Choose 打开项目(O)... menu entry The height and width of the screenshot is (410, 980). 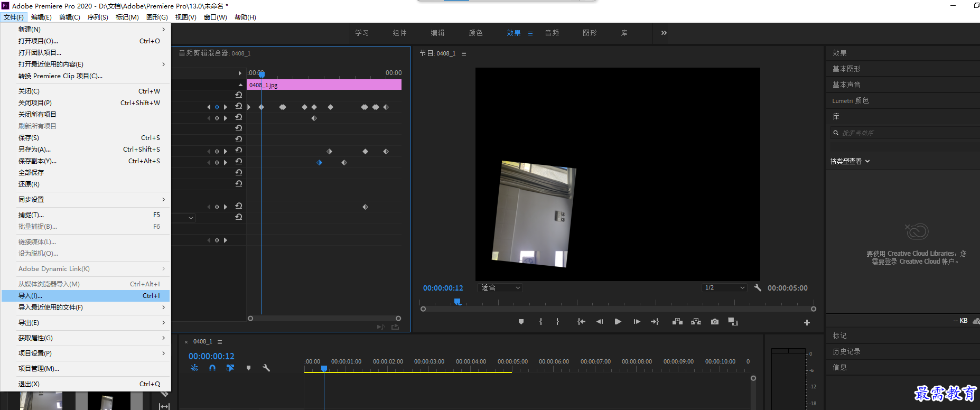(x=86, y=41)
